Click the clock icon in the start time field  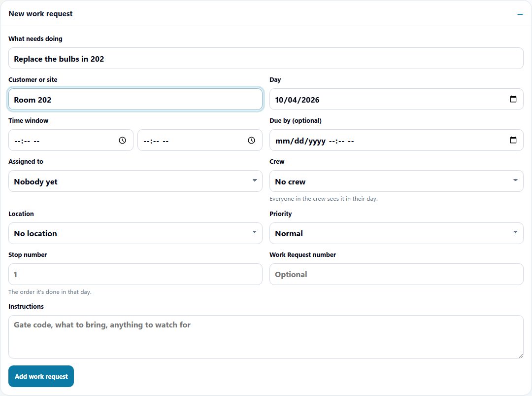point(122,140)
